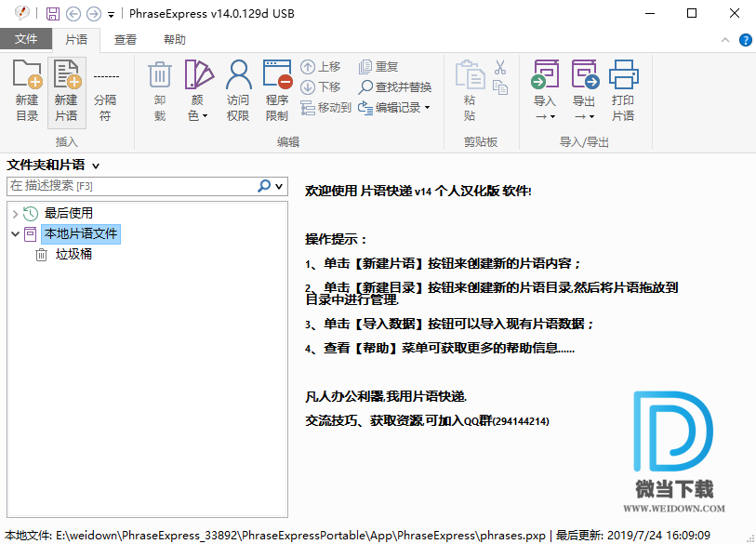This screenshot has height=544, width=756.
Task: Select 本地片语文件 in the tree
Action: 81,234
